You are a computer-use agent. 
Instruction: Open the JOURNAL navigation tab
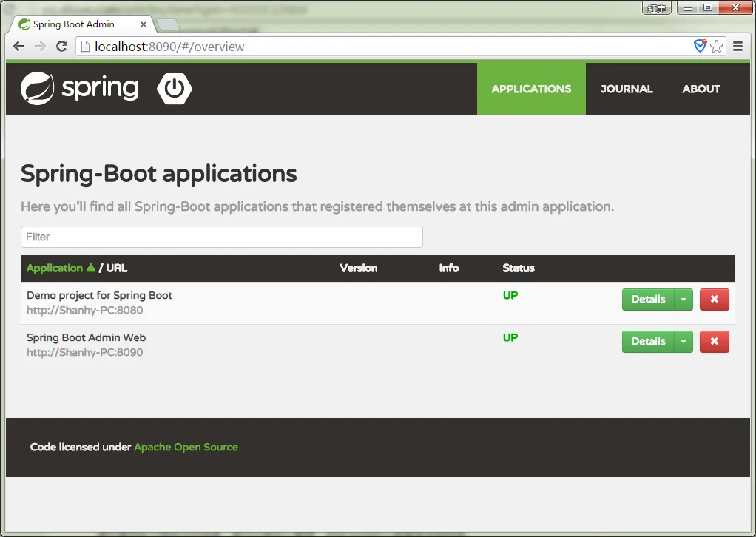point(627,89)
